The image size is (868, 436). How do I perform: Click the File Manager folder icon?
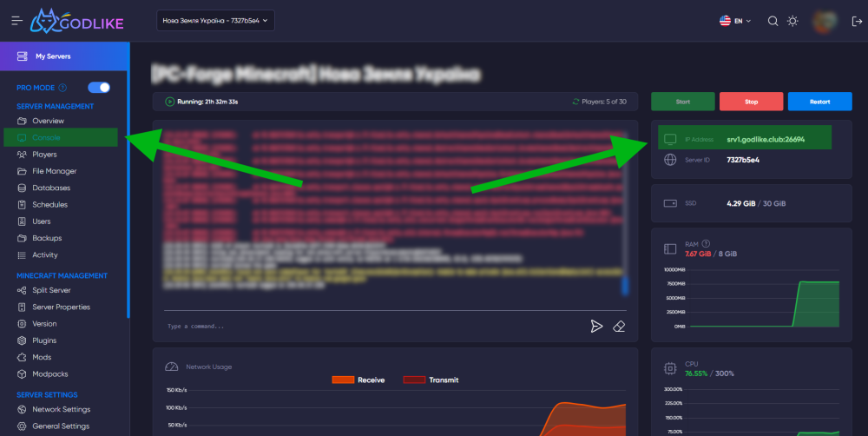tap(22, 171)
